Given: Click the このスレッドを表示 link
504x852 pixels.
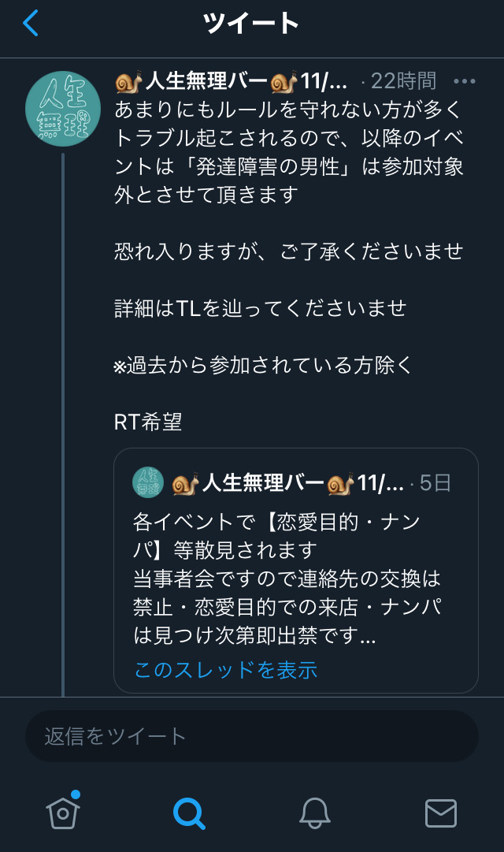Looking at the screenshot, I should [x=225, y=670].
